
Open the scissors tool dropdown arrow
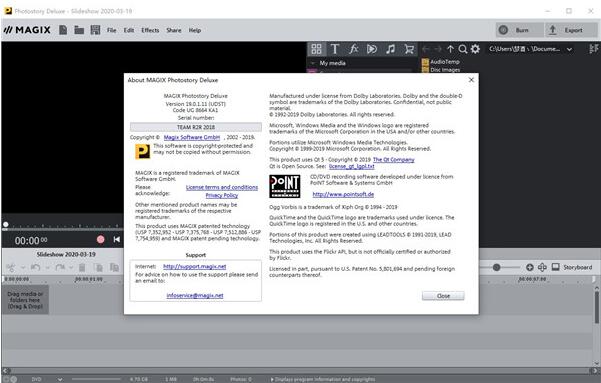23,268
